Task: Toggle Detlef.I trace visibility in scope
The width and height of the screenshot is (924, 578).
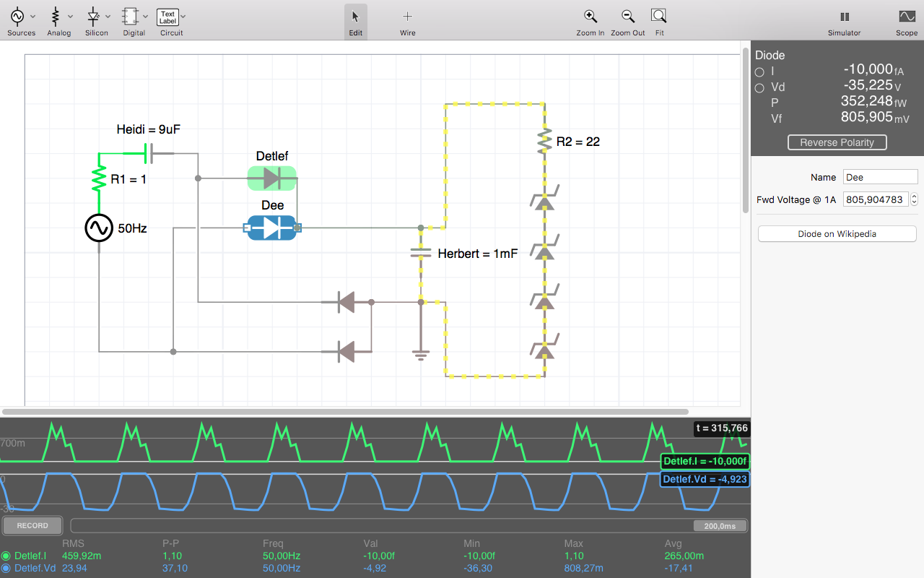Action: 6,556
